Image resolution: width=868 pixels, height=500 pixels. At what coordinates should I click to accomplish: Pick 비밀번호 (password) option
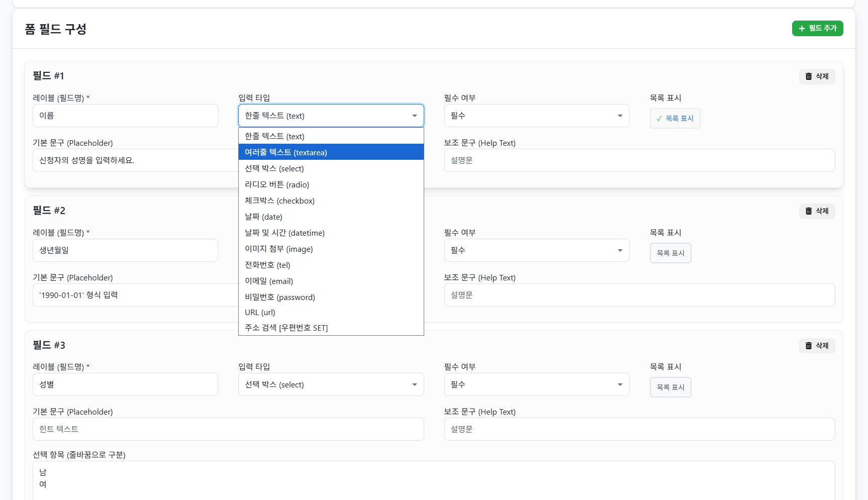(x=331, y=297)
